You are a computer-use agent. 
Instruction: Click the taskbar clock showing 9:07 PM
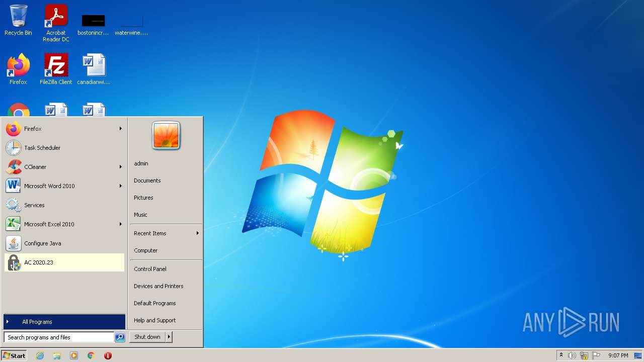[618, 355]
